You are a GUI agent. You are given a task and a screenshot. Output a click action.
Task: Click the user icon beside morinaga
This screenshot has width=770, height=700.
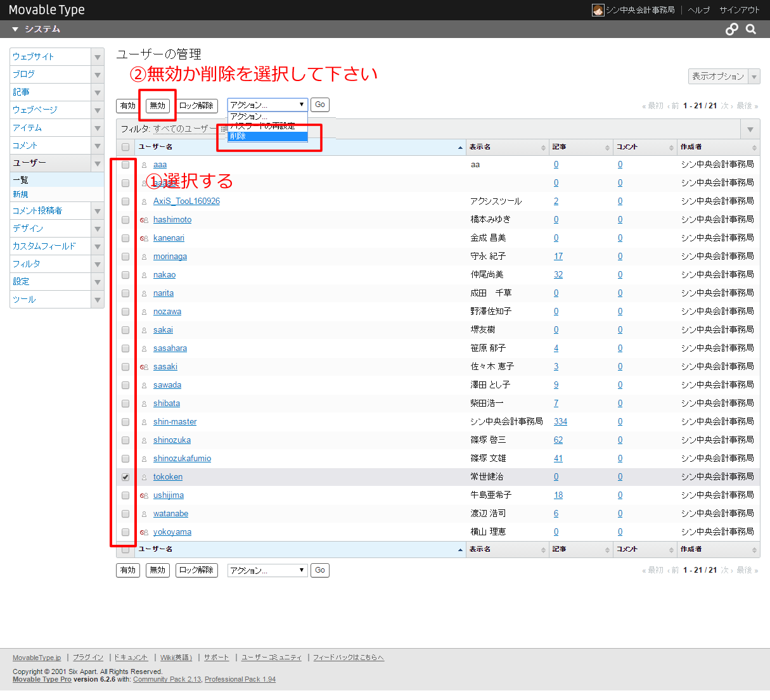click(x=144, y=257)
